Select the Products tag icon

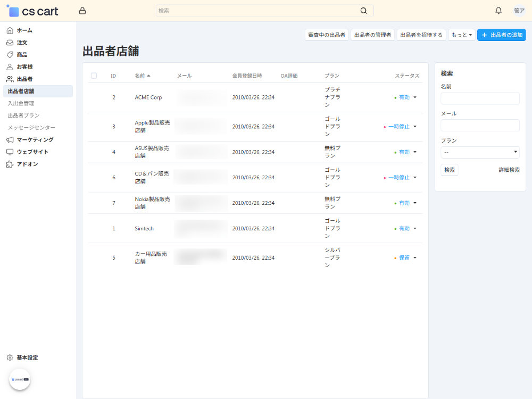[10, 55]
